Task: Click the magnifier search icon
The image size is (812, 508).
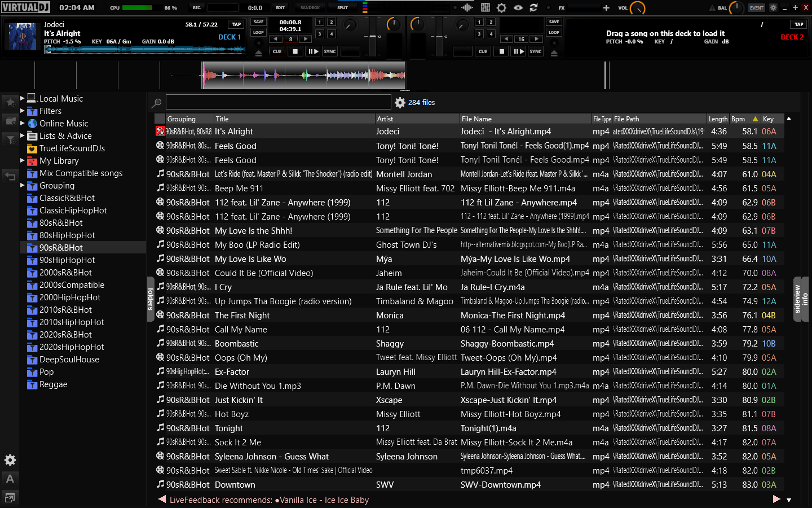Action: (157, 103)
